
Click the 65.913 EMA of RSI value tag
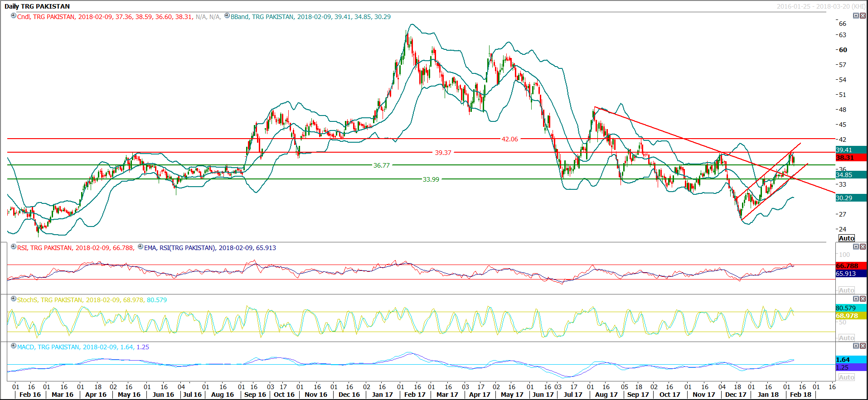[x=851, y=274]
